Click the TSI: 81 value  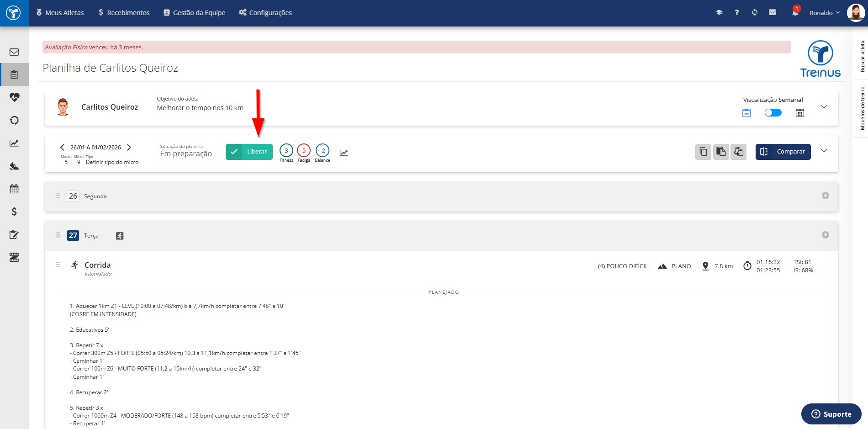802,262
